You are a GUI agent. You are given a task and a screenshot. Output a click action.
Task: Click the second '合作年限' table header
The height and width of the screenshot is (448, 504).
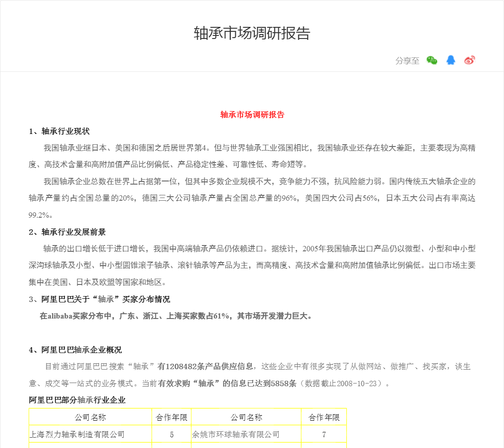[324, 417]
